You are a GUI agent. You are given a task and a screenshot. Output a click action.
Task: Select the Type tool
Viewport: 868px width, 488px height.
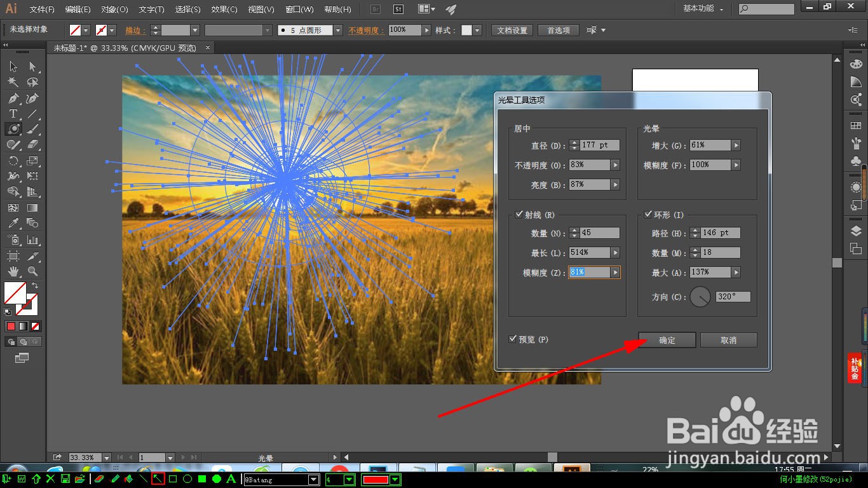13,114
